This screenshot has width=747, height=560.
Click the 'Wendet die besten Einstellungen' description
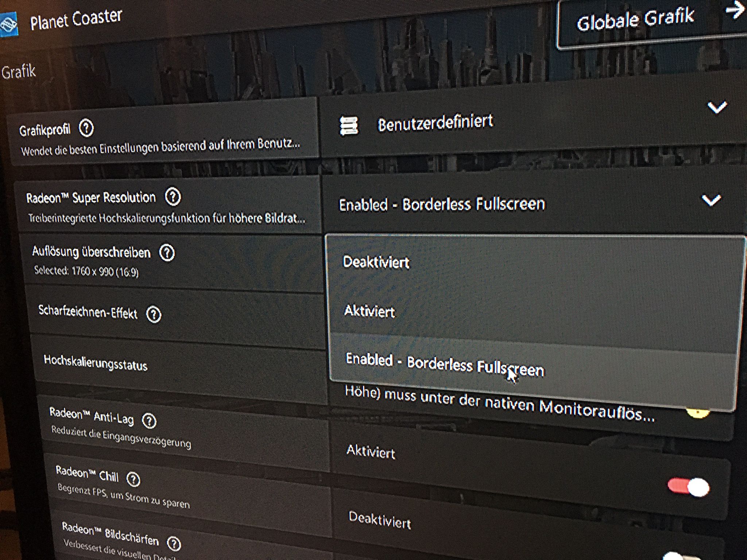coord(160,147)
